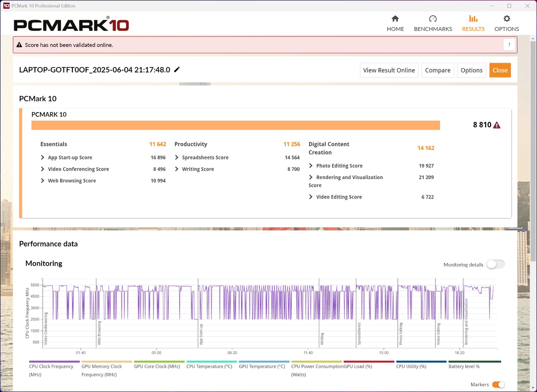
Task: Select GPU Core Clock green legend swatch
Action: 159,361
